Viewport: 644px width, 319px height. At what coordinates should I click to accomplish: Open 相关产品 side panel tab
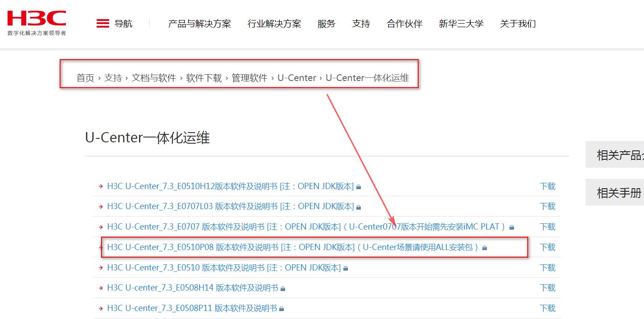pyautogui.click(x=615, y=155)
